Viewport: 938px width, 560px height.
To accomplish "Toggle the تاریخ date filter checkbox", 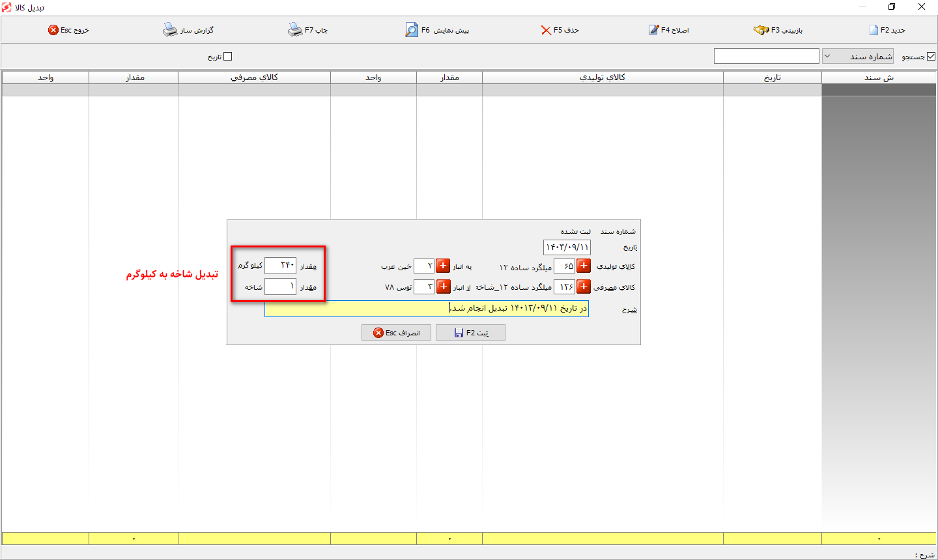I will (227, 57).
